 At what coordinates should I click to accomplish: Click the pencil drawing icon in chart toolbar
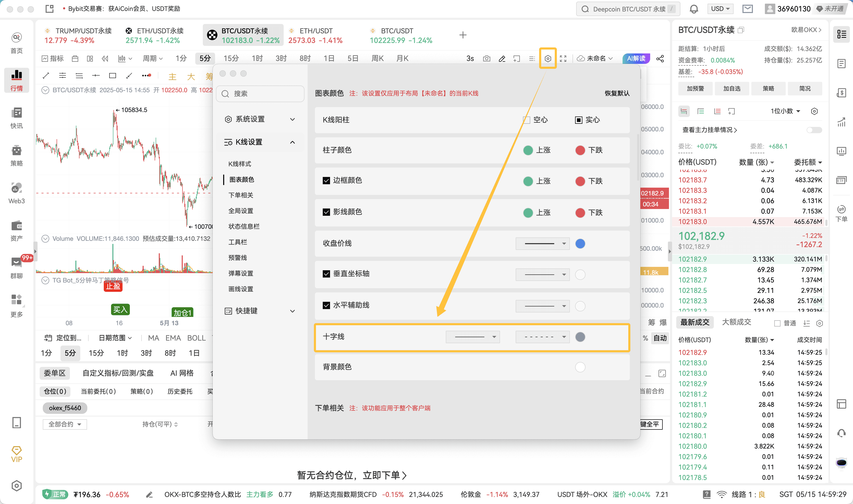pos(502,58)
